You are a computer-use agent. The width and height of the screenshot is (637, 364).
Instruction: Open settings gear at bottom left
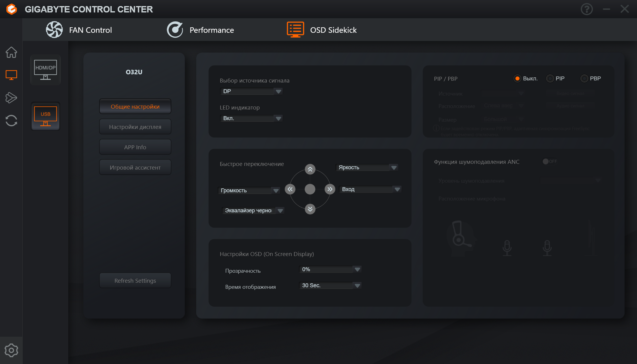pyautogui.click(x=11, y=350)
